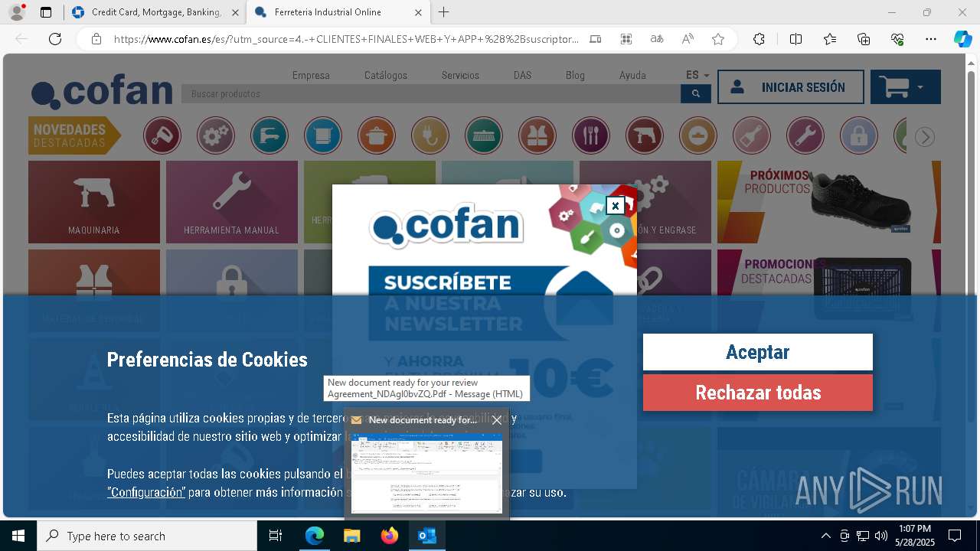980x551 pixels.
Task: Open File Explorer from the taskbar
Action: [x=352, y=536]
